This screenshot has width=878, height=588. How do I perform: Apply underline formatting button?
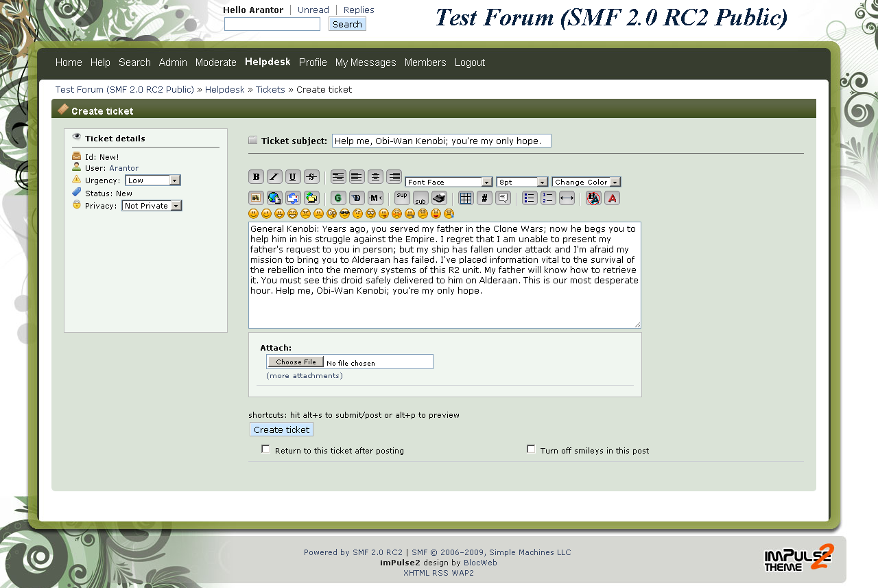pyautogui.click(x=293, y=177)
